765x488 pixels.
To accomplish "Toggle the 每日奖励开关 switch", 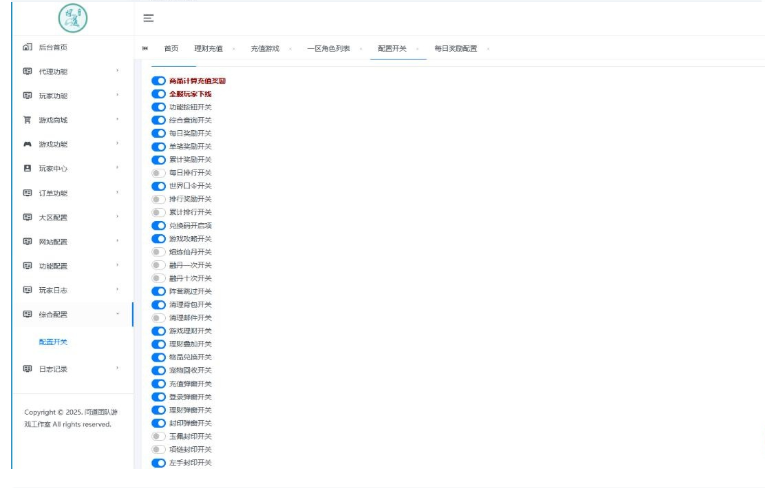I will [x=159, y=133].
